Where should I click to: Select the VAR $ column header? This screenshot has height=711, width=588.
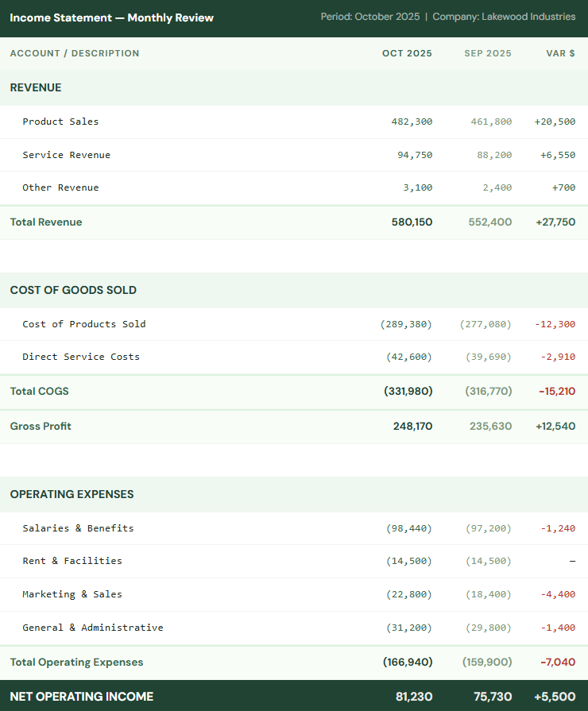(560, 53)
